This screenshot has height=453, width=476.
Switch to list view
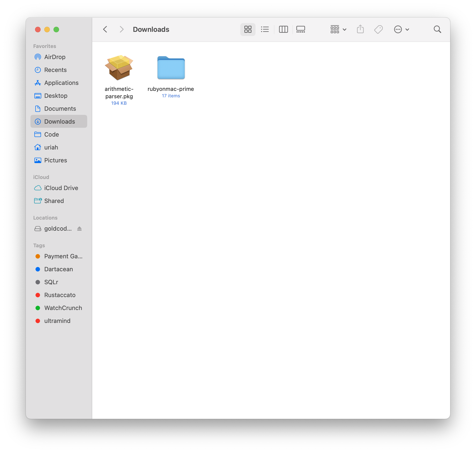(265, 30)
